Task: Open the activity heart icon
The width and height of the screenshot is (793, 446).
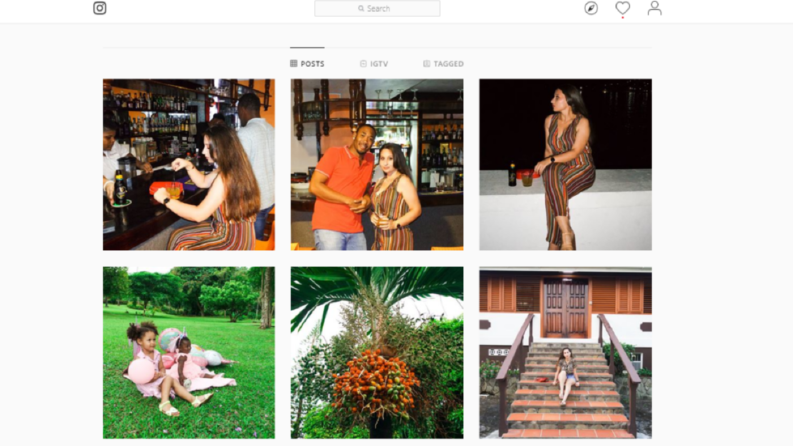Action: (623, 8)
